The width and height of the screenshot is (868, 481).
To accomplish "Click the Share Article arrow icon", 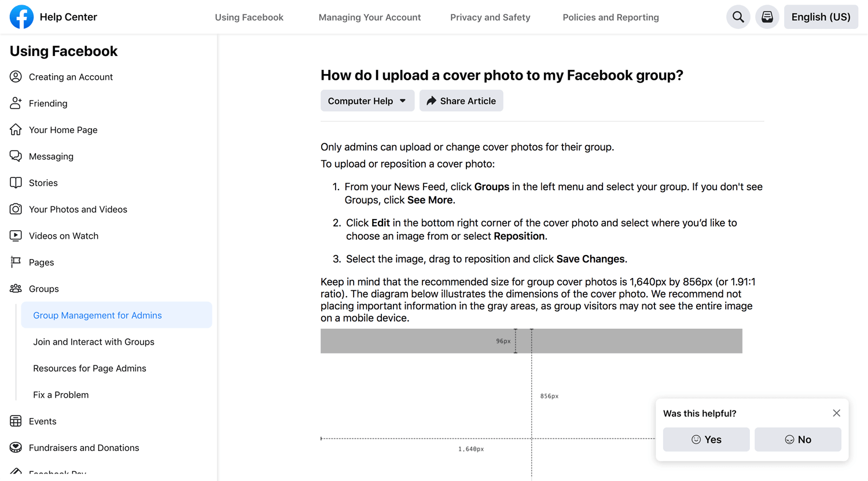I will pyautogui.click(x=431, y=101).
